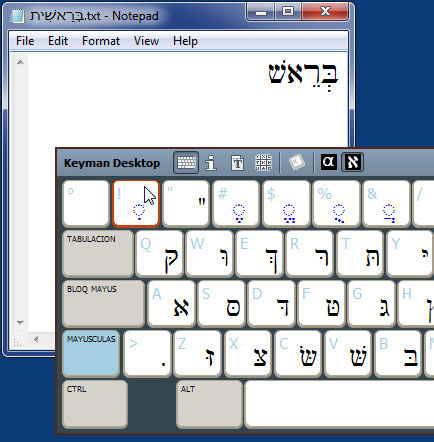Click Notepad vertical scrollbar up arrow
Screen dimensions: 434x442
[x=20, y=62]
